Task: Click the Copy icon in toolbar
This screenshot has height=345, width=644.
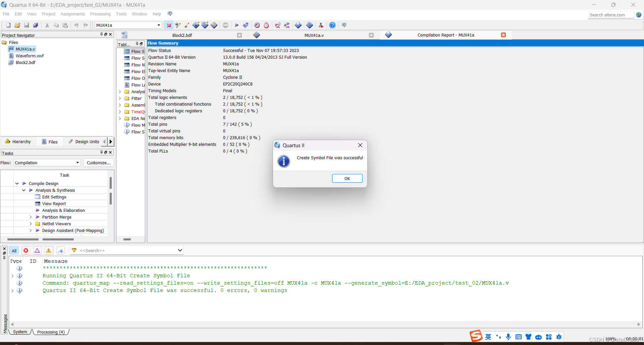Action: tap(56, 25)
